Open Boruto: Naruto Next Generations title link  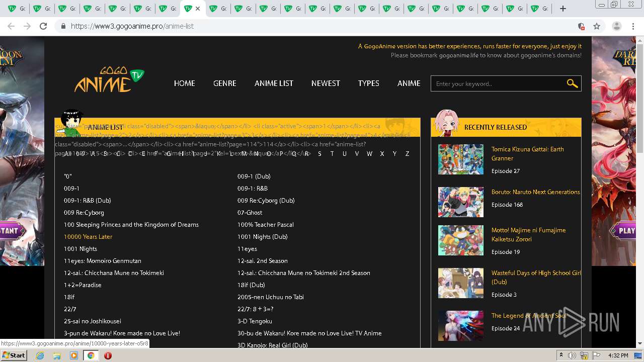[536, 192]
